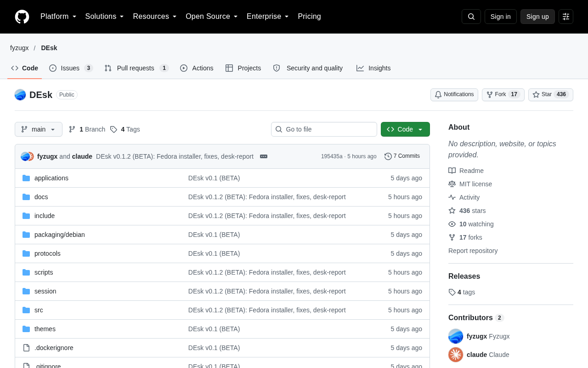Click the bell Notifications button
The width and height of the screenshot is (588, 368).
coord(454,95)
